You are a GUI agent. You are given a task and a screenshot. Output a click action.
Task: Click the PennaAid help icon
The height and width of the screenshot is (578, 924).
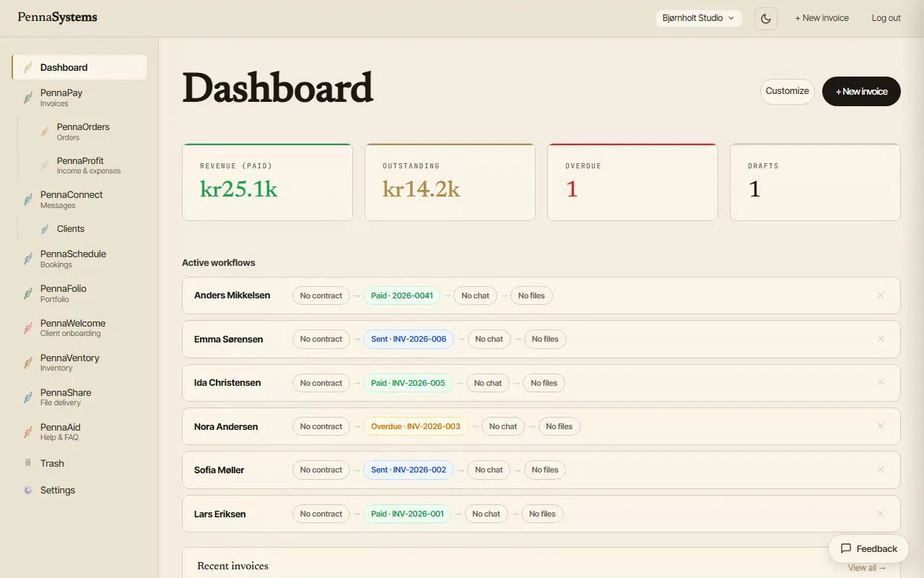[27, 432]
